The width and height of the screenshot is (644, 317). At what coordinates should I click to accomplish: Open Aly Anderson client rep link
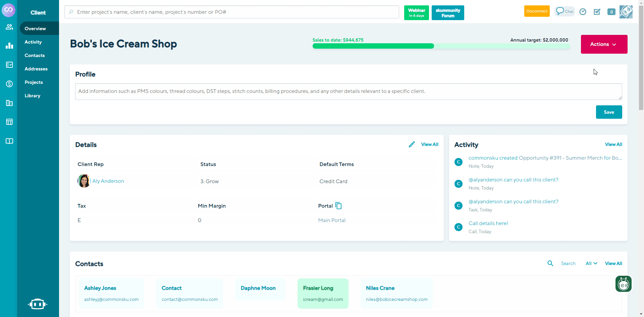(x=108, y=181)
